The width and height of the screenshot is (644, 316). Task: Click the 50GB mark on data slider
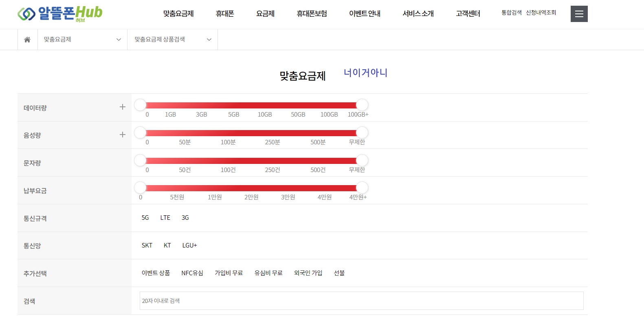pyautogui.click(x=298, y=115)
